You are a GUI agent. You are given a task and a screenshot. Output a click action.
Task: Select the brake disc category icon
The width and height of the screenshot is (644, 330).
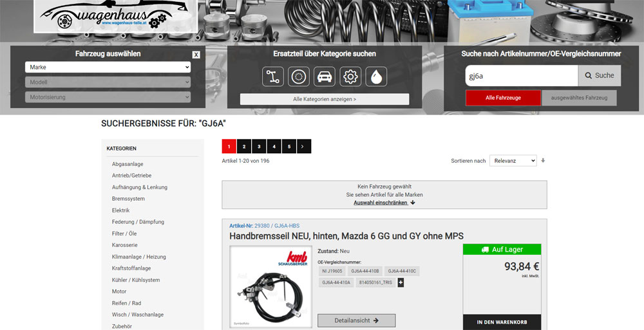(299, 77)
